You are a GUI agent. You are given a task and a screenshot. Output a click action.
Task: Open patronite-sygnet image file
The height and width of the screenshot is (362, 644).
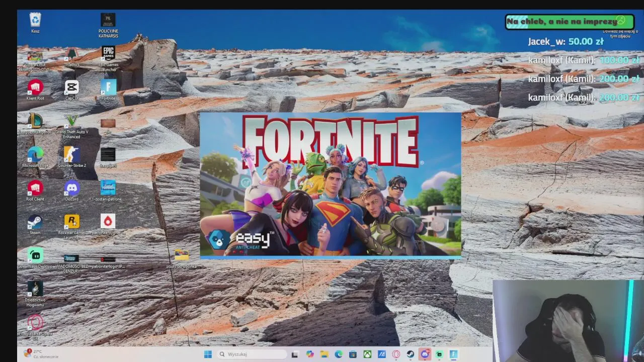tap(108, 225)
